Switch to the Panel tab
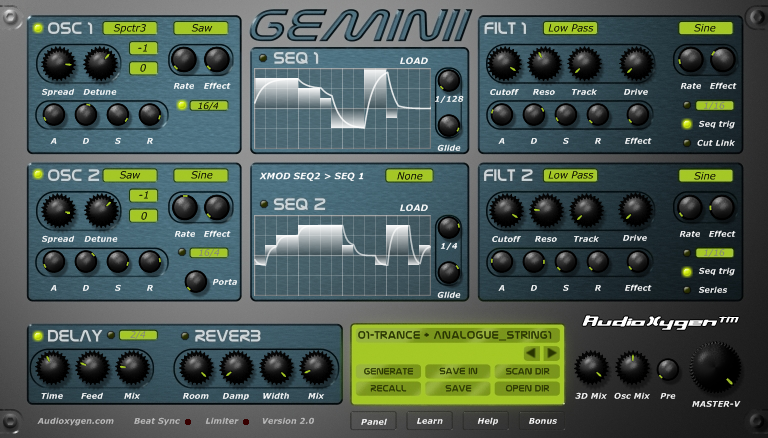Viewport: 768px width, 438px height. coord(373,421)
